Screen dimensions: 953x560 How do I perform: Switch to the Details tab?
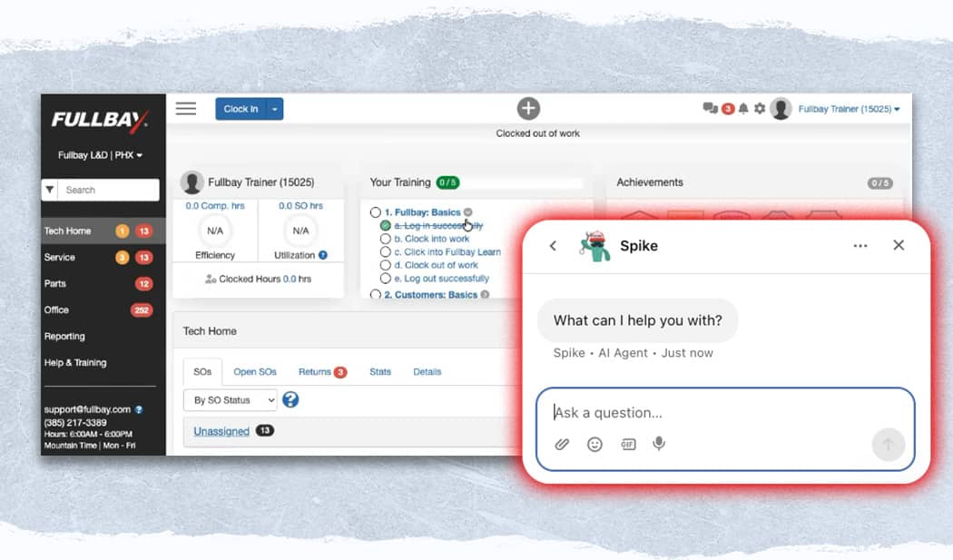click(x=427, y=371)
